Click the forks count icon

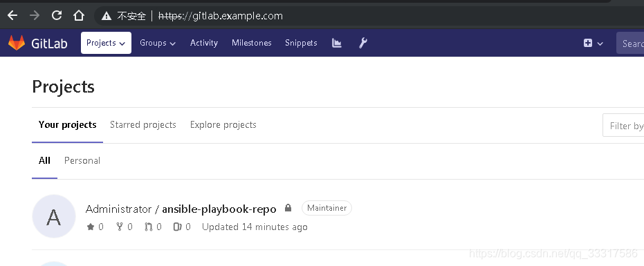(x=120, y=227)
